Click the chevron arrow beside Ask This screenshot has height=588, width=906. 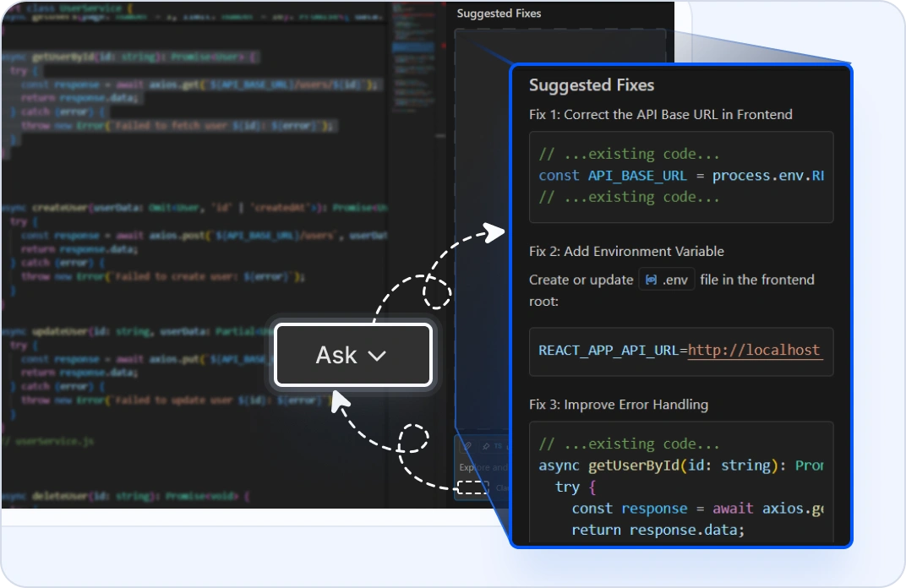pyautogui.click(x=378, y=356)
